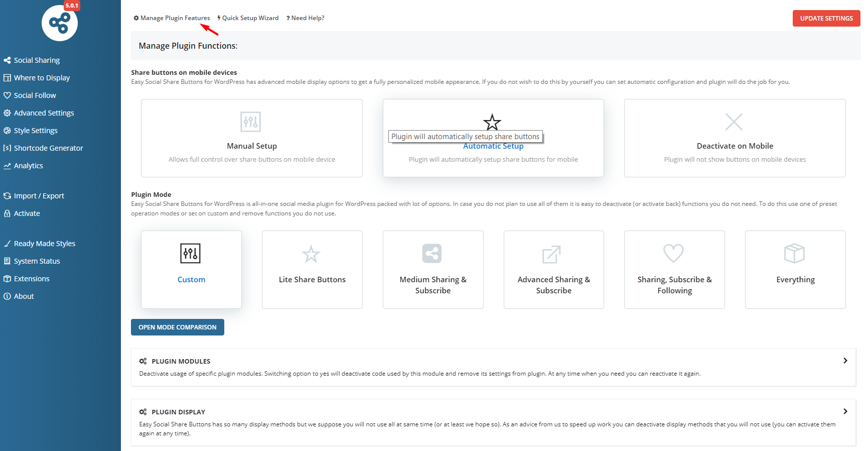Click the Advanced Sharing external-link icon
868x451 pixels.
click(x=551, y=254)
